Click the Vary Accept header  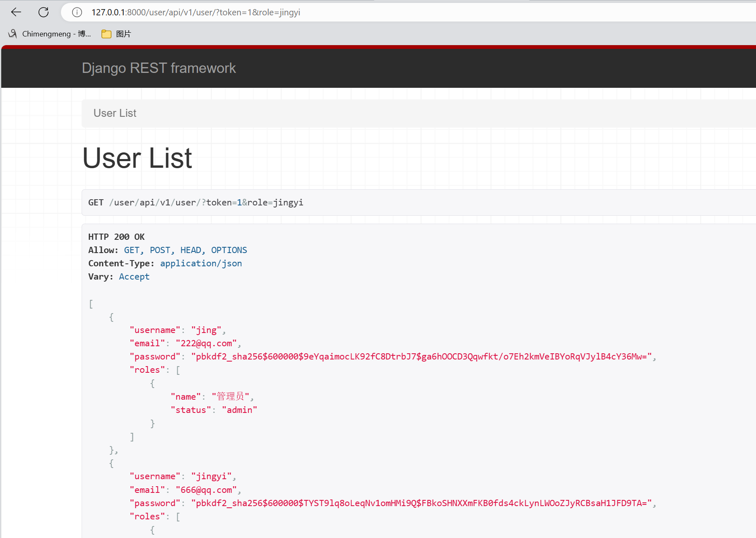point(119,277)
